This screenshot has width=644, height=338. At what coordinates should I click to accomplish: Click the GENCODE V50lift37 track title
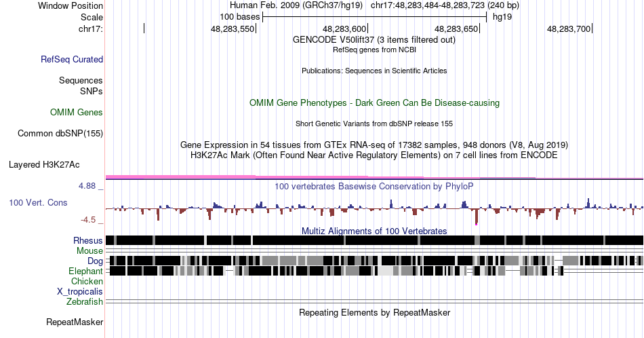[x=374, y=40]
